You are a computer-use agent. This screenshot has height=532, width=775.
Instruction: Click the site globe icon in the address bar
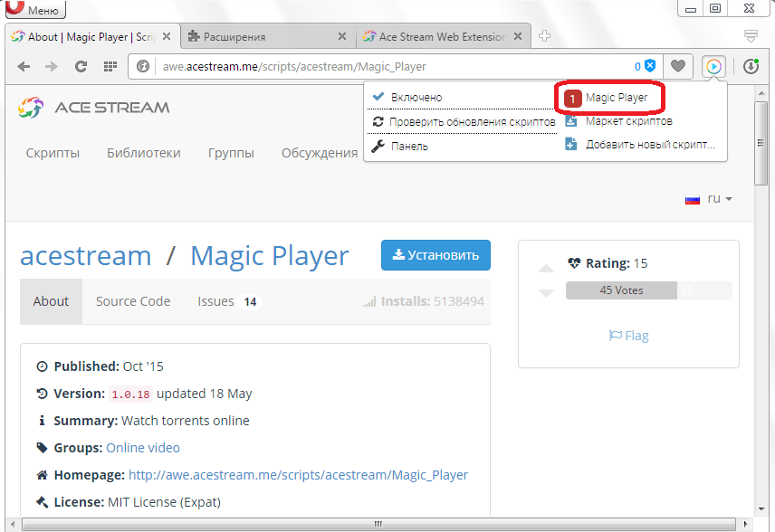coord(143,66)
